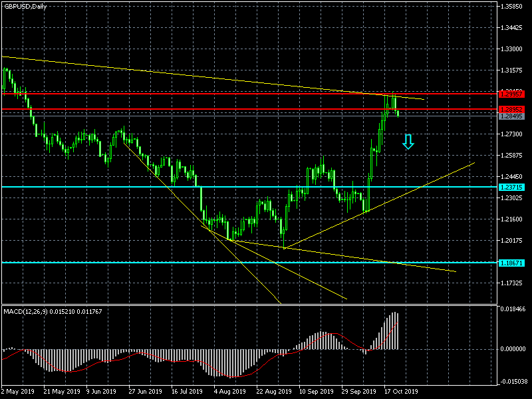The image size is (532, 399).
Task: Click the 1.17325 price scale label
Action: pos(511,283)
